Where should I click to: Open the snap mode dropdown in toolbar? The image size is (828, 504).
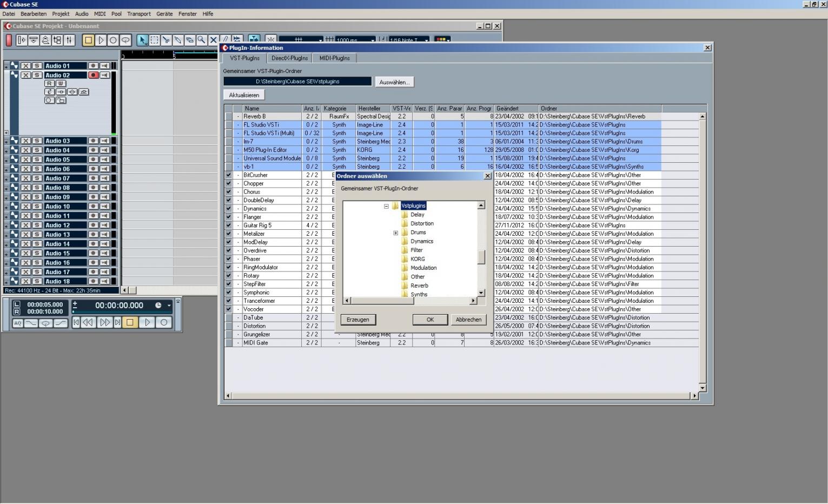point(320,41)
